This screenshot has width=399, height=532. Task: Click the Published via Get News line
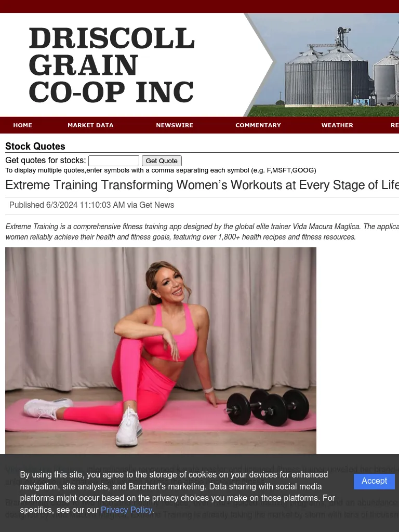[91, 205]
